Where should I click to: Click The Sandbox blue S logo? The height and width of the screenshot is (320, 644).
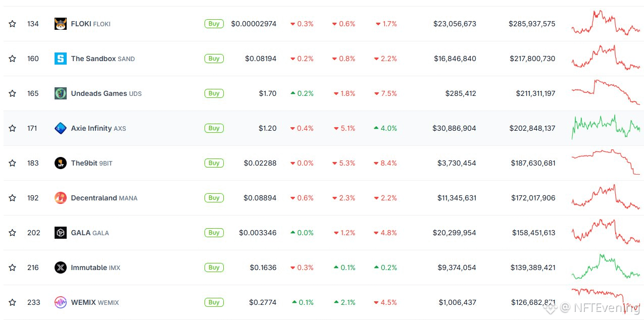coord(61,59)
